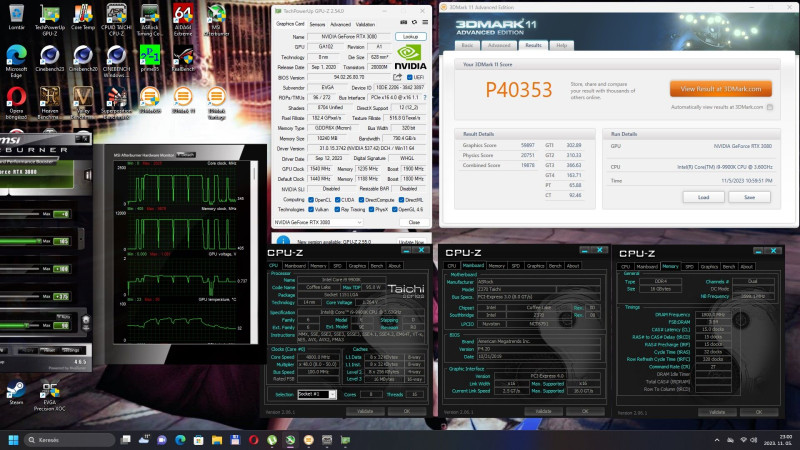Screen dimensions: 800x450
Task: Open Afterburner Settings button
Action: pyautogui.click(x=71, y=351)
